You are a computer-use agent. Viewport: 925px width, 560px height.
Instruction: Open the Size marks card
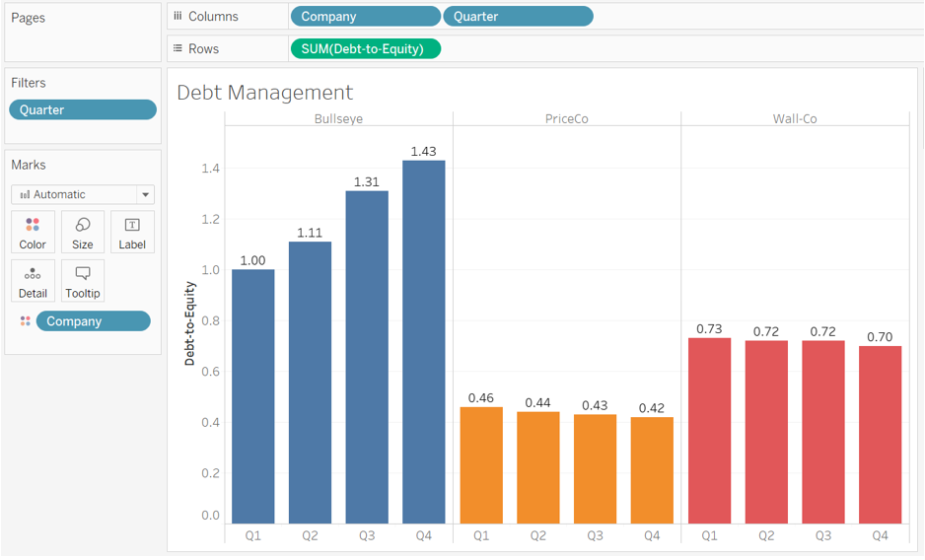tap(83, 232)
